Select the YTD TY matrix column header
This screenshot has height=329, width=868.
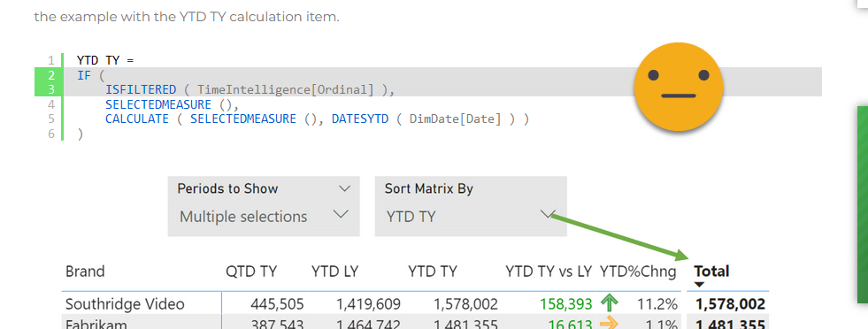433,272
